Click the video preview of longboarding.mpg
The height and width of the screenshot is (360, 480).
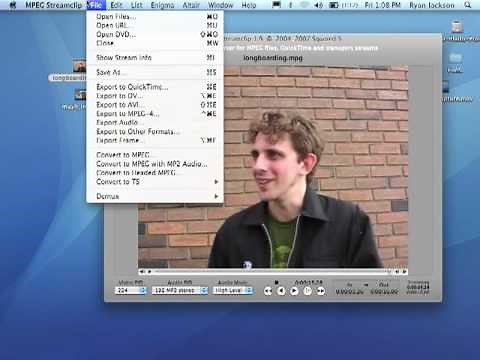pos(273,167)
